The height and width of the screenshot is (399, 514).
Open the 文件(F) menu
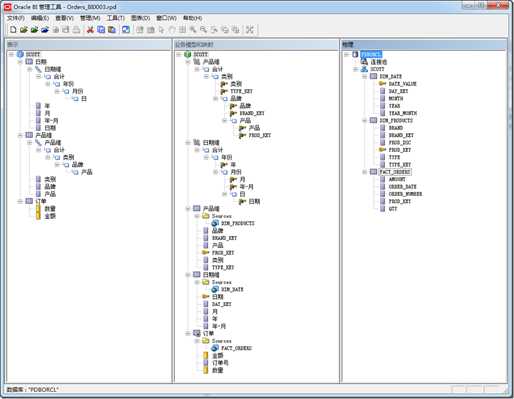point(16,18)
